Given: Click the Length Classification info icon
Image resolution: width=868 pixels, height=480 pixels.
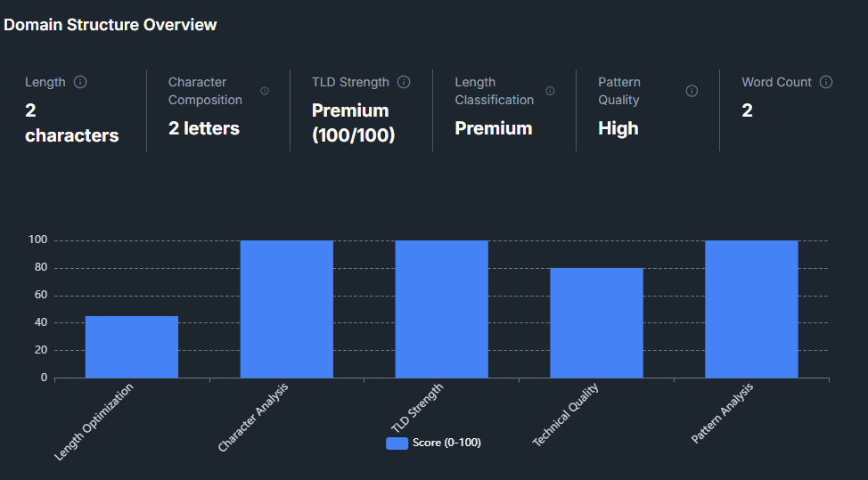Looking at the screenshot, I should click(x=550, y=91).
